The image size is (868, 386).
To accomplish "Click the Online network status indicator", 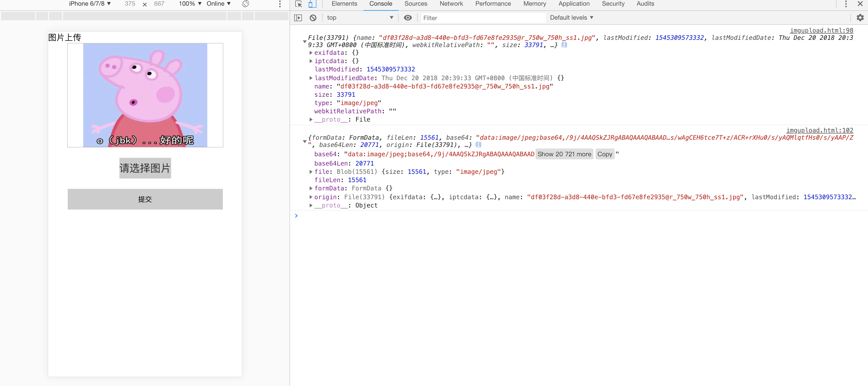I will point(218,4).
